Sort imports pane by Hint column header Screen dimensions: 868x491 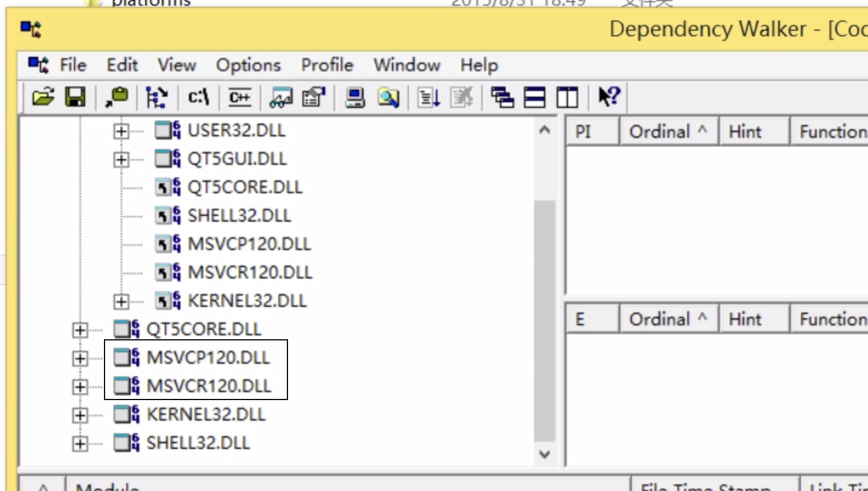pyautogui.click(x=754, y=131)
